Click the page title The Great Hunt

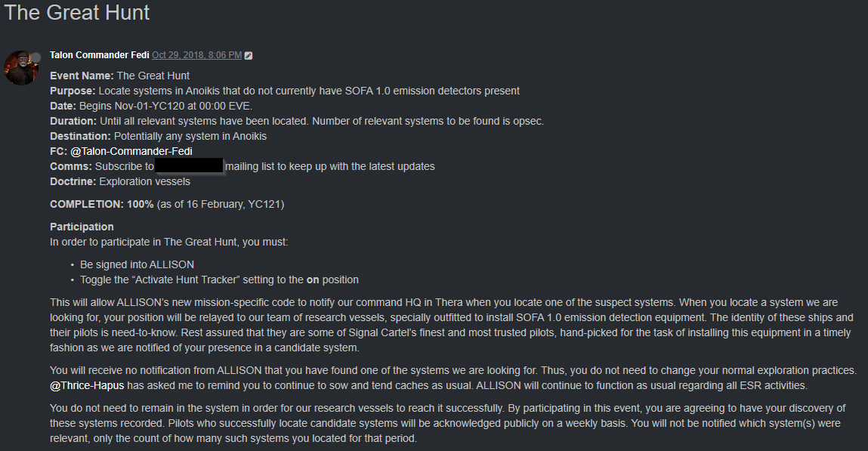click(77, 12)
